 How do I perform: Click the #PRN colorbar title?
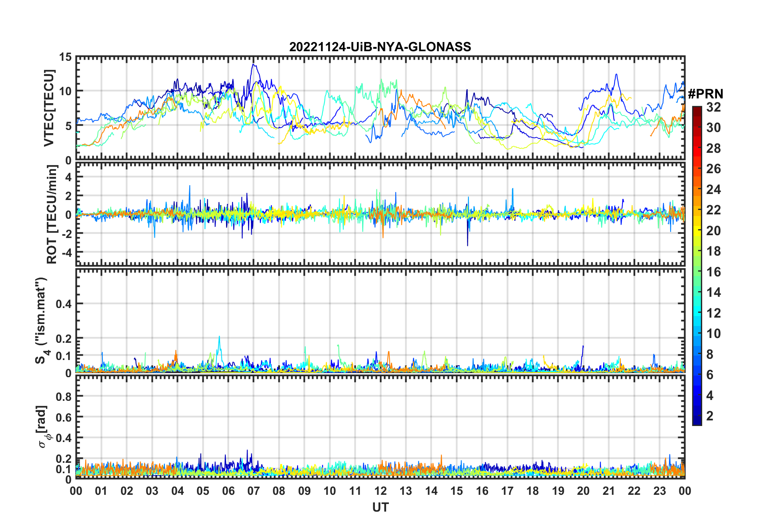[x=705, y=94]
